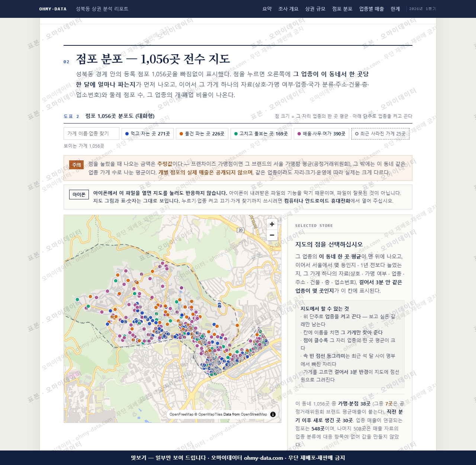Viewport: 476px width, 465px height.
Task: Jump to the 상권 규모 section
Action: tap(315, 9)
